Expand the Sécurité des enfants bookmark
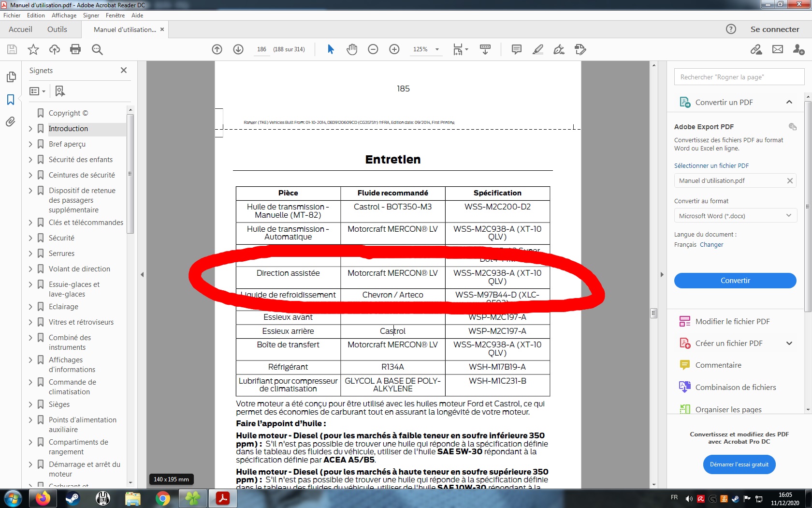Image resolution: width=812 pixels, height=508 pixels. coord(30,160)
